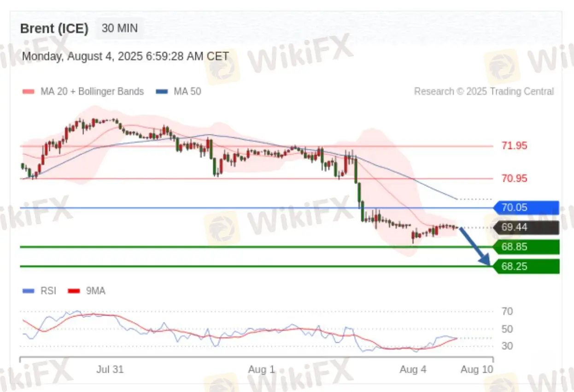The height and width of the screenshot is (392, 574).
Task: Click Research © 2025 Trading Central credit
Action: 484,92
